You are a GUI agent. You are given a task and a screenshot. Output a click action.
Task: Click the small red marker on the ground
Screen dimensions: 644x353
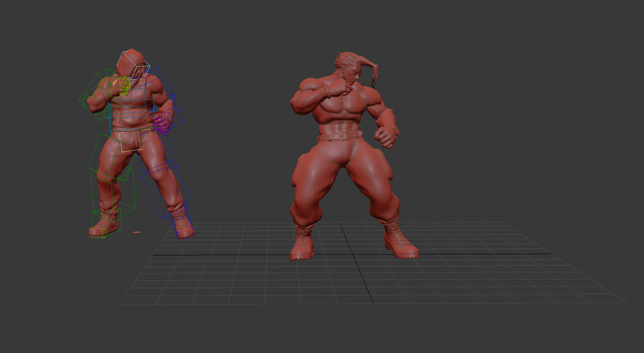click(x=137, y=232)
